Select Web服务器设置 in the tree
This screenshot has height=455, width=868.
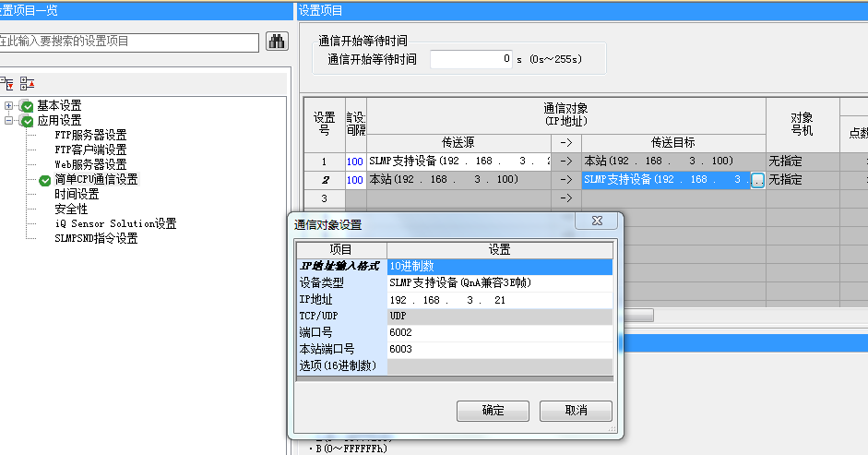[x=90, y=165]
